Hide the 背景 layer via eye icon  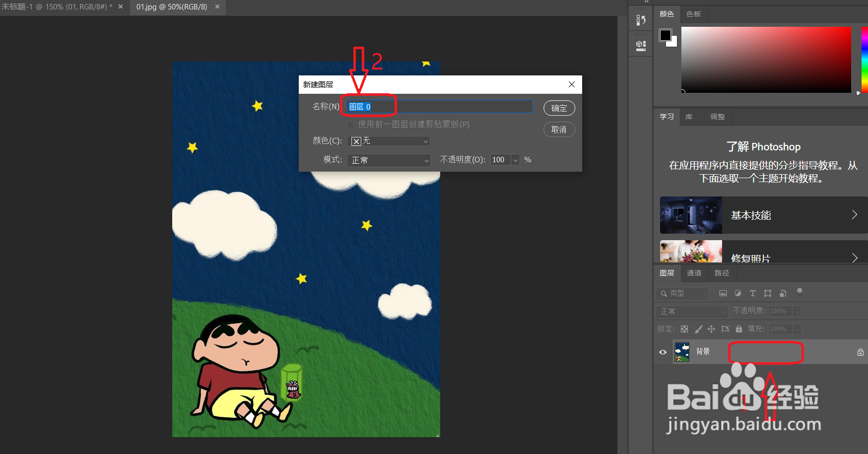pyautogui.click(x=663, y=352)
